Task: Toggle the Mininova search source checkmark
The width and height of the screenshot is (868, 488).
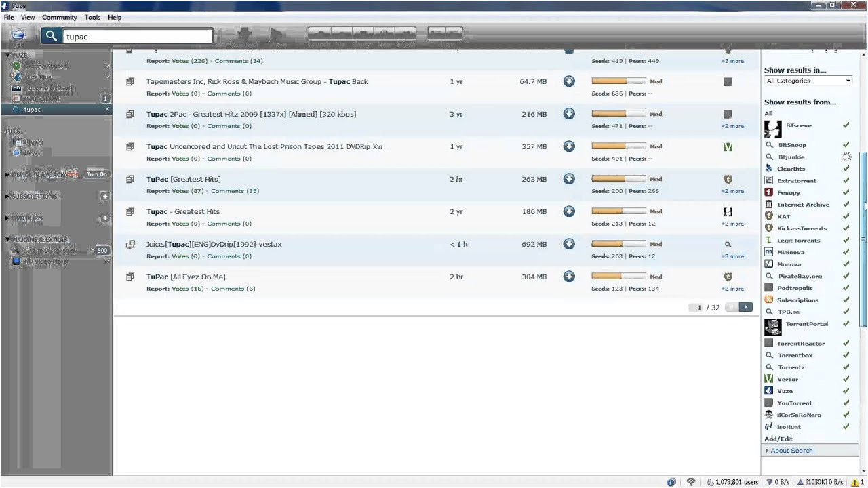Action: click(x=846, y=252)
